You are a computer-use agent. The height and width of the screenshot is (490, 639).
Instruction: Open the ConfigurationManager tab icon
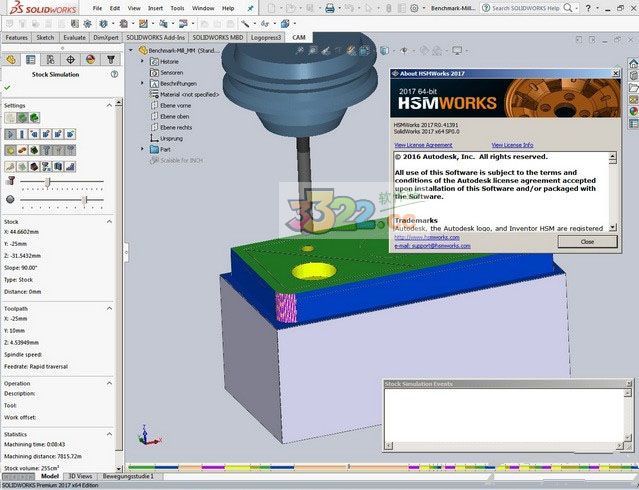click(50, 60)
